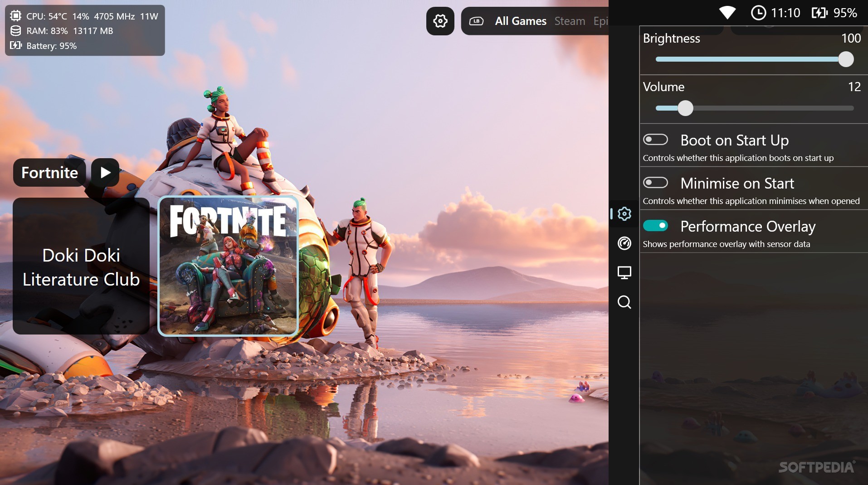Click the Brightness label

[x=671, y=39]
